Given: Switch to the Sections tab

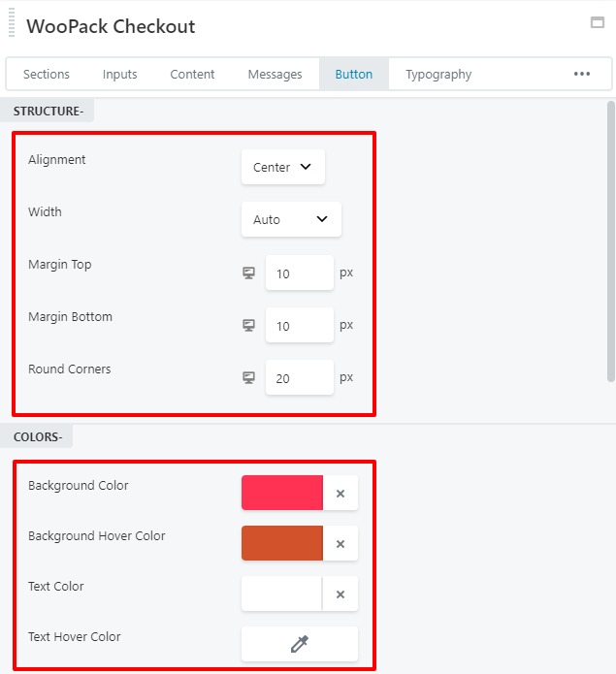Looking at the screenshot, I should 46,75.
